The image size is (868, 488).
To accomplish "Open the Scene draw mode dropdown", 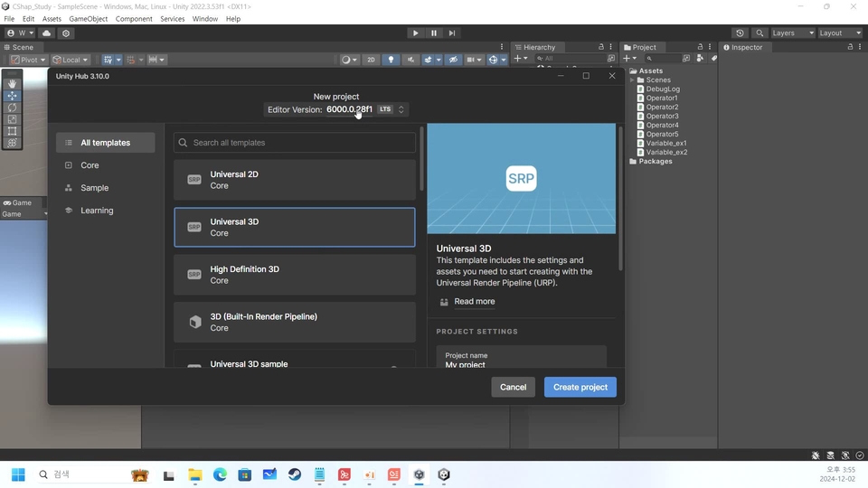I will coord(349,60).
